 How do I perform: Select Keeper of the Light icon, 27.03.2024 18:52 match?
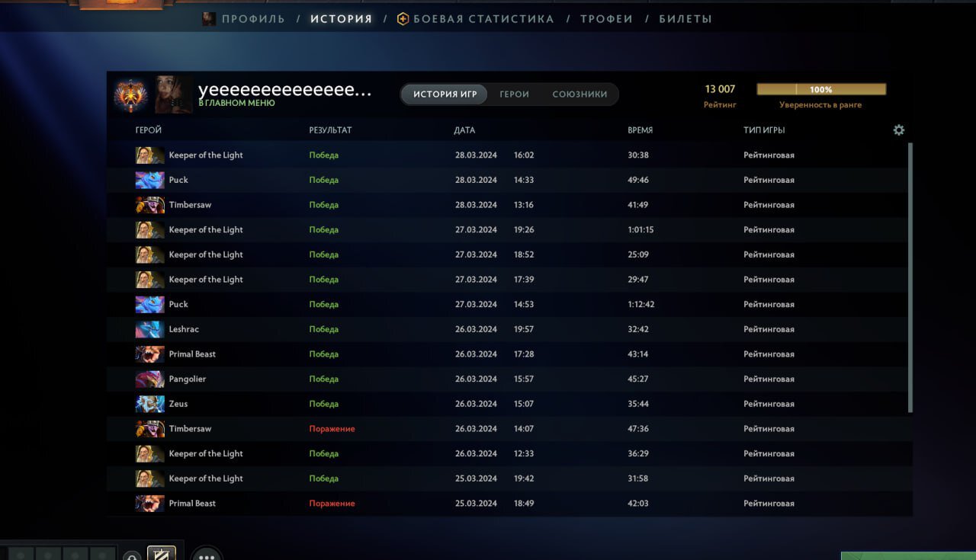[149, 254]
